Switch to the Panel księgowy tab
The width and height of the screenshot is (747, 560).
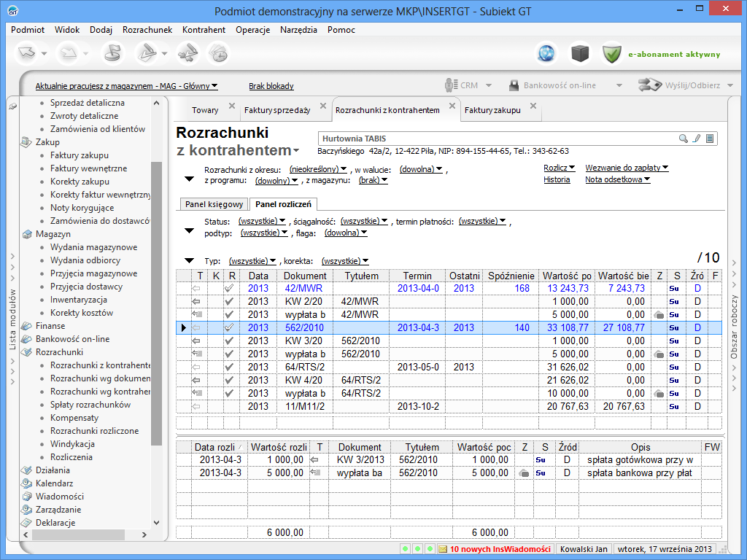[x=214, y=204]
